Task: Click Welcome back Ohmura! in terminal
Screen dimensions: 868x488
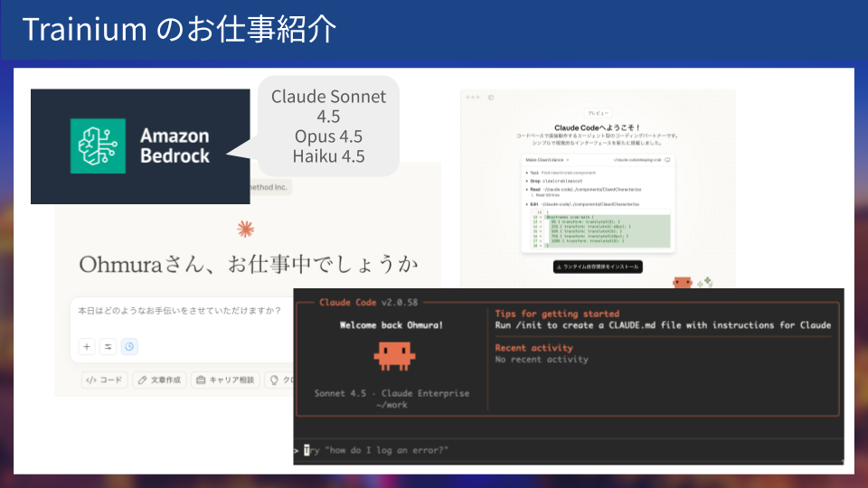Action: coord(392,324)
